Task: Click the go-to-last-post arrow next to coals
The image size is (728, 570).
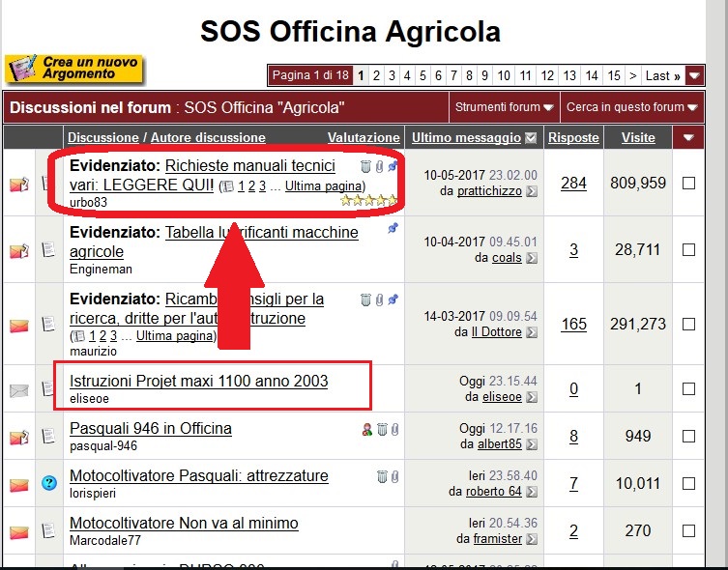Action: click(x=532, y=258)
